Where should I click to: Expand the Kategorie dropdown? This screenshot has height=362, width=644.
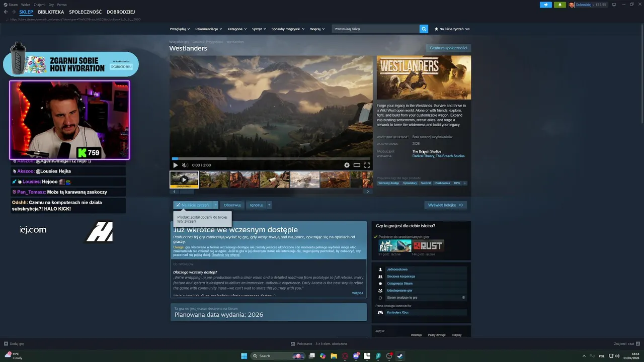coord(237,29)
